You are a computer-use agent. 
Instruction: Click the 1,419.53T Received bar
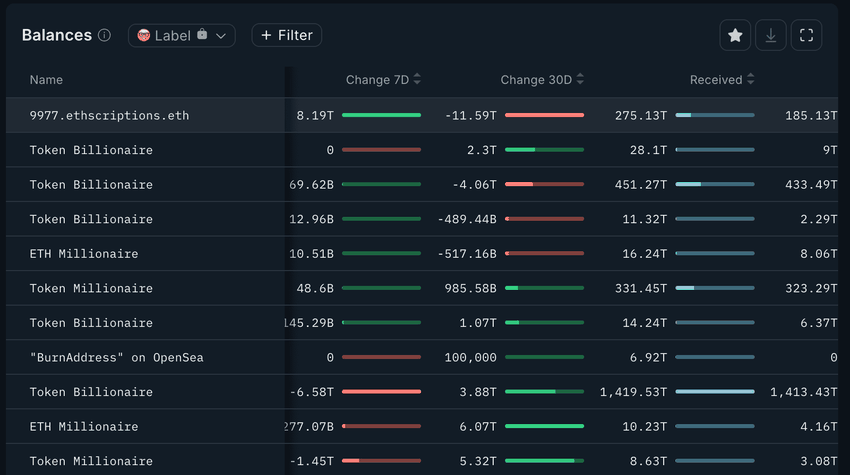[x=714, y=392]
